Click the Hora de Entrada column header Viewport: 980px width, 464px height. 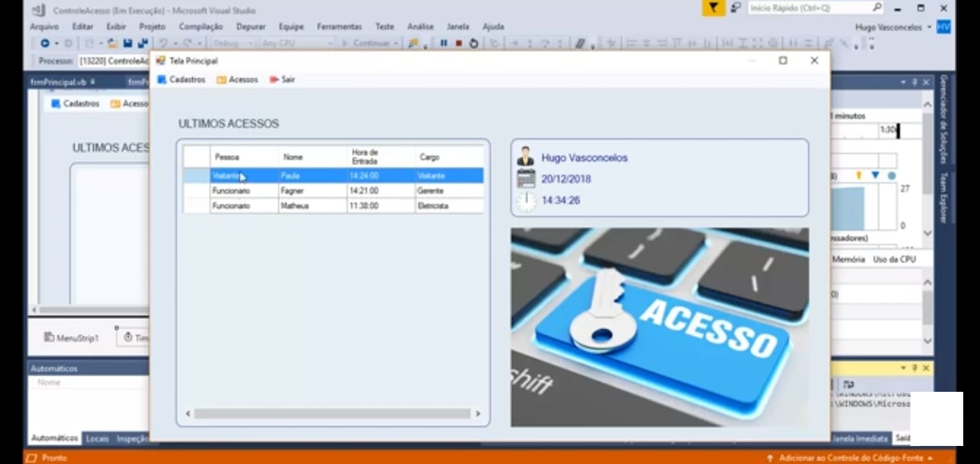[x=381, y=157]
